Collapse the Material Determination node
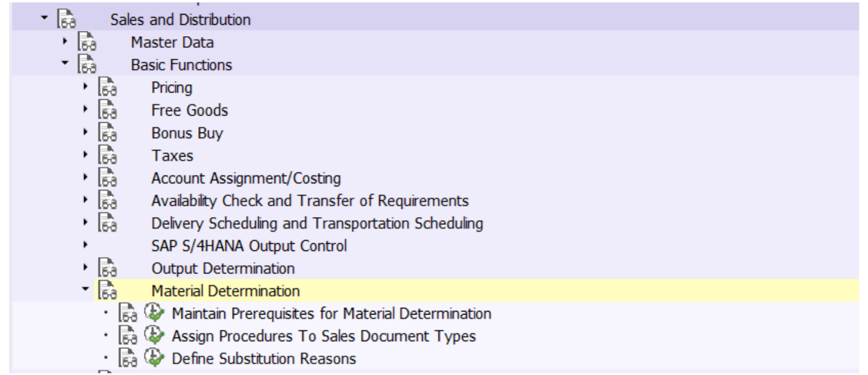The height and width of the screenshot is (375, 868). pyautogui.click(x=85, y=290)
